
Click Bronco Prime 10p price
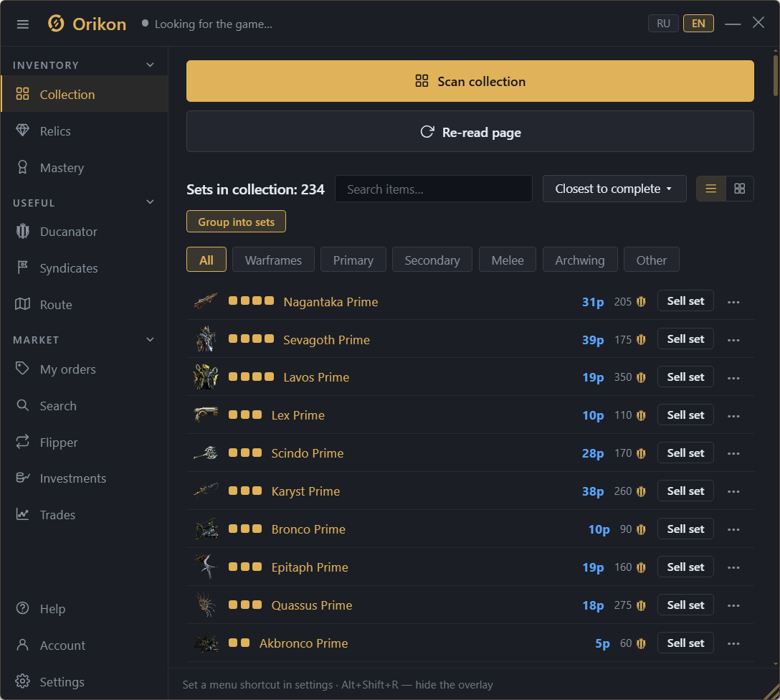pos(599,529)
